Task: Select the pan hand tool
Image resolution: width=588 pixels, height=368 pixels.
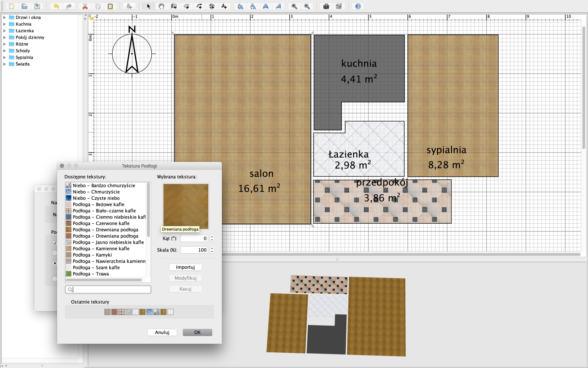Action: [161, 6]
